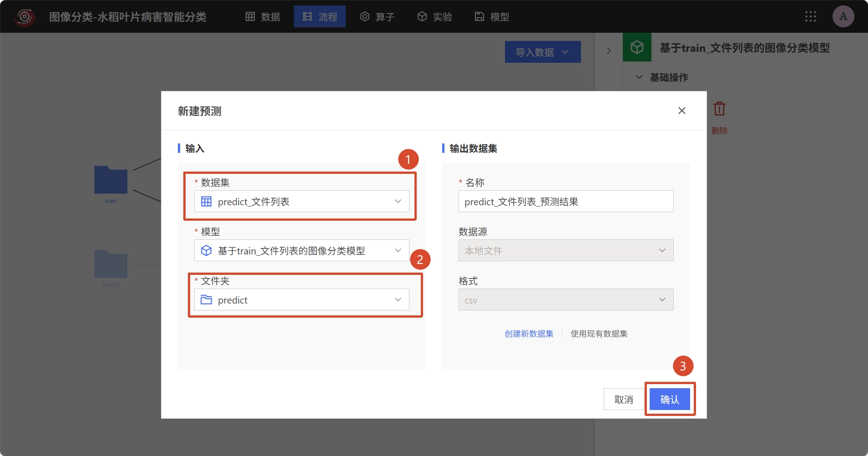868x456 pixels.
Task: Switch to the 算子 tab
Action: coord(377,17)
